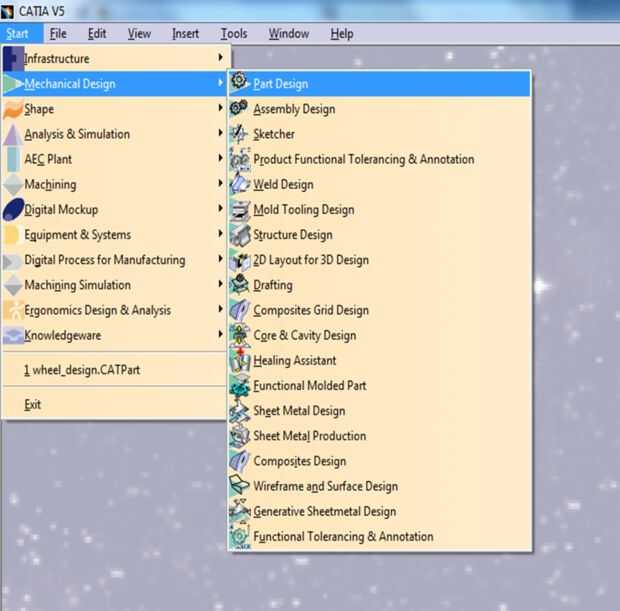The image size is (620, 611).
Task: Expand the Infrastructure submenu arrow
Action: pos(220,57)
